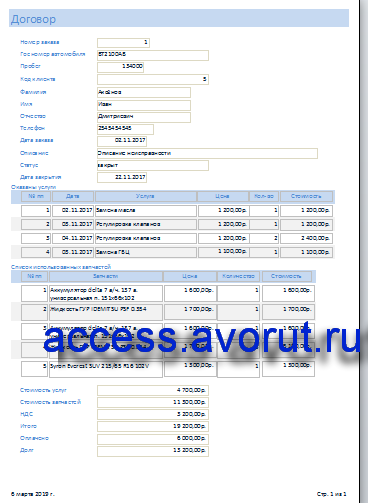Select the Статус field showing закрыт

(153, 165)
